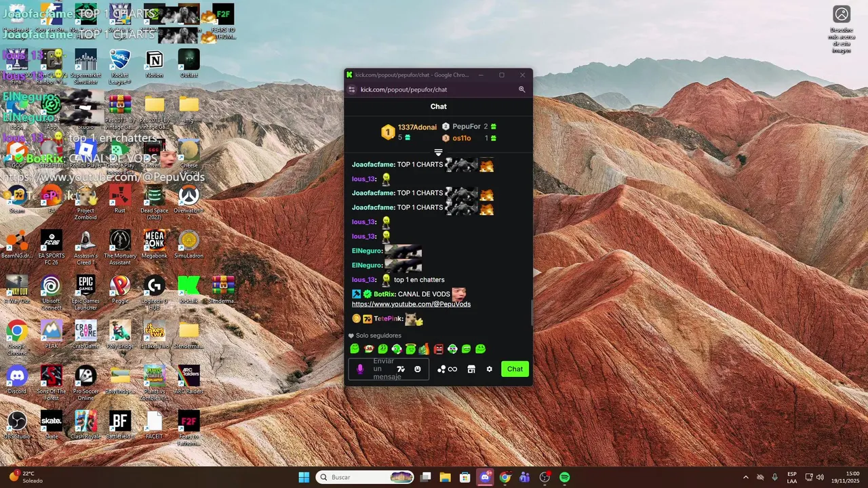Expand the chat leaderboard collapse handle
This screenshot has width=868, height=488.
438,152
